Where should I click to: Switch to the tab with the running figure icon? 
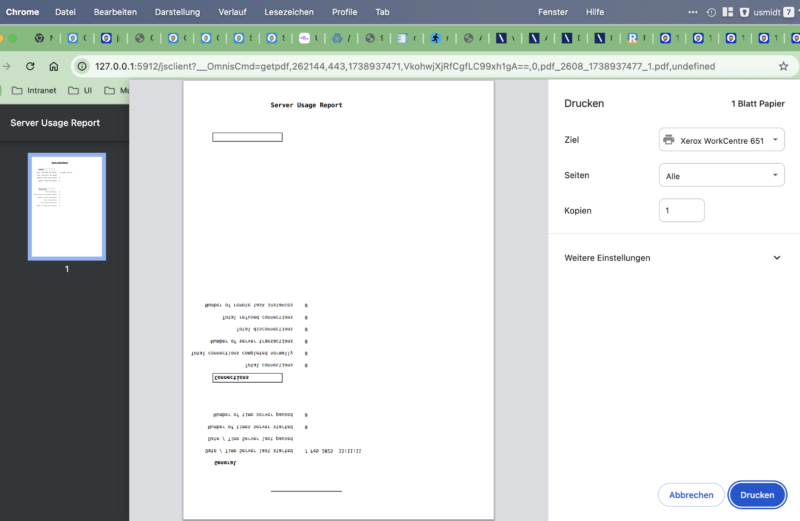436,39
